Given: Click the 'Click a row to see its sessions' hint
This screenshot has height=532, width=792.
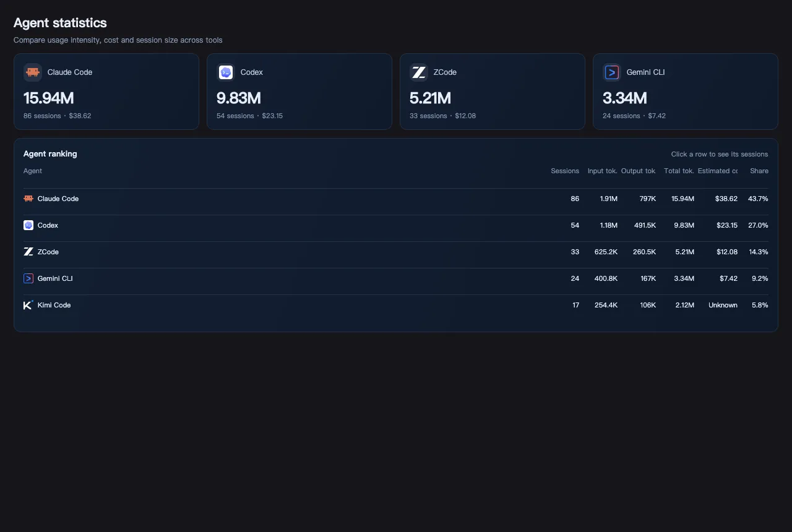Looking at the screenshot, I should click(720, 154).
